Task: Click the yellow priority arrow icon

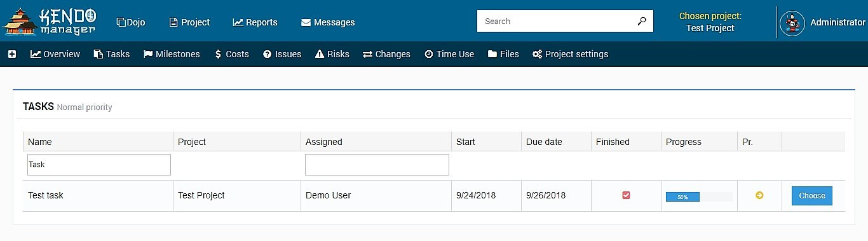Action: pyautogui.click(x=759, y=195)
